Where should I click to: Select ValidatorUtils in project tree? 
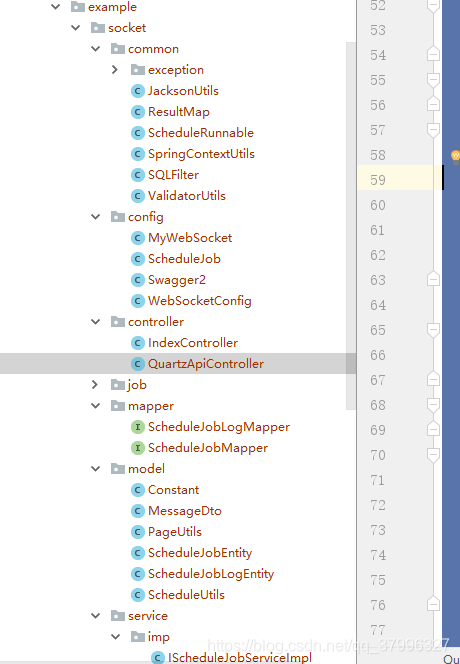187,196
